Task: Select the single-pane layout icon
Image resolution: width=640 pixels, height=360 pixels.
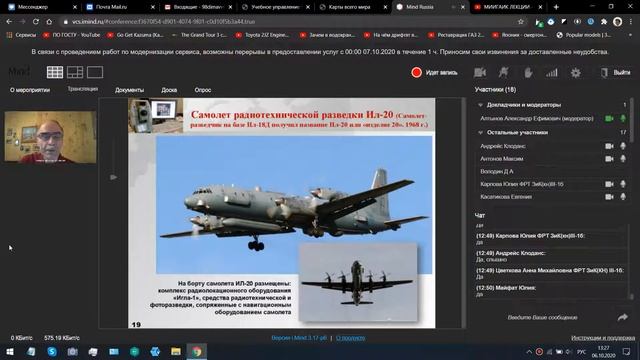Action: point(95,72)
